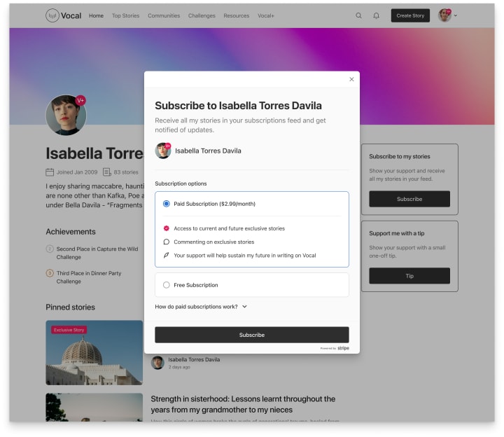Open the 'Strength in sisterhood' story title
The image size is (504, 437).
pos(243,404)
